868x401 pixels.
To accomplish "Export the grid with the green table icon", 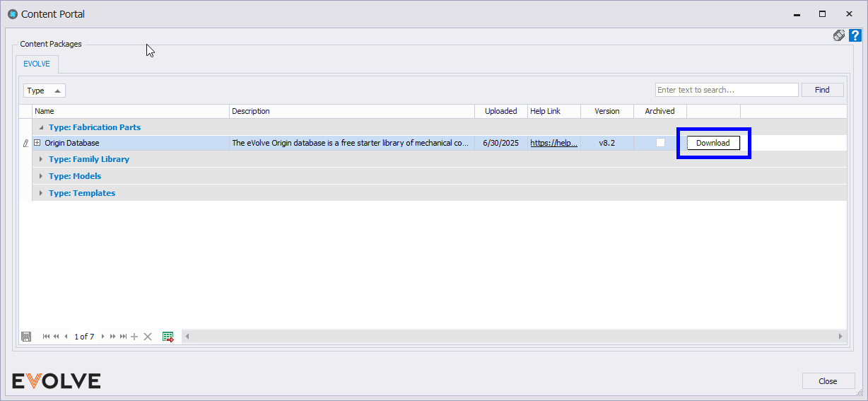I will coord(168,337).
